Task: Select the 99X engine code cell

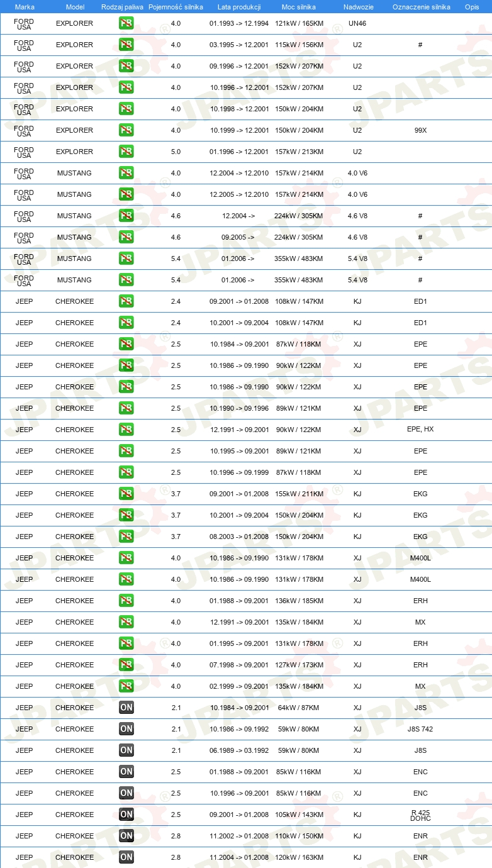Action: coord(420,130)
